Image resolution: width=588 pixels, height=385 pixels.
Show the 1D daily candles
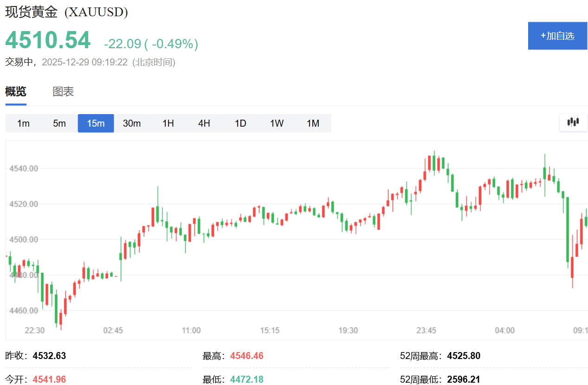pos(240,123)
